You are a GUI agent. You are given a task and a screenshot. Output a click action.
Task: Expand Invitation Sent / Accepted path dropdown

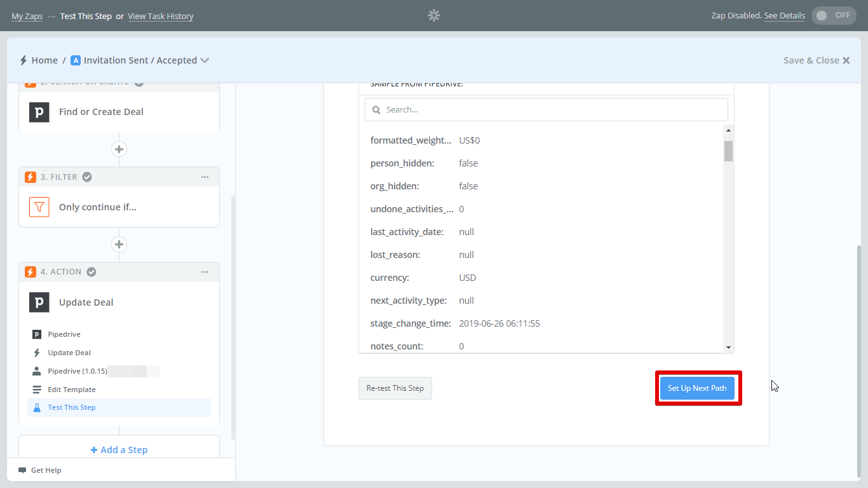tap(205, 60)
